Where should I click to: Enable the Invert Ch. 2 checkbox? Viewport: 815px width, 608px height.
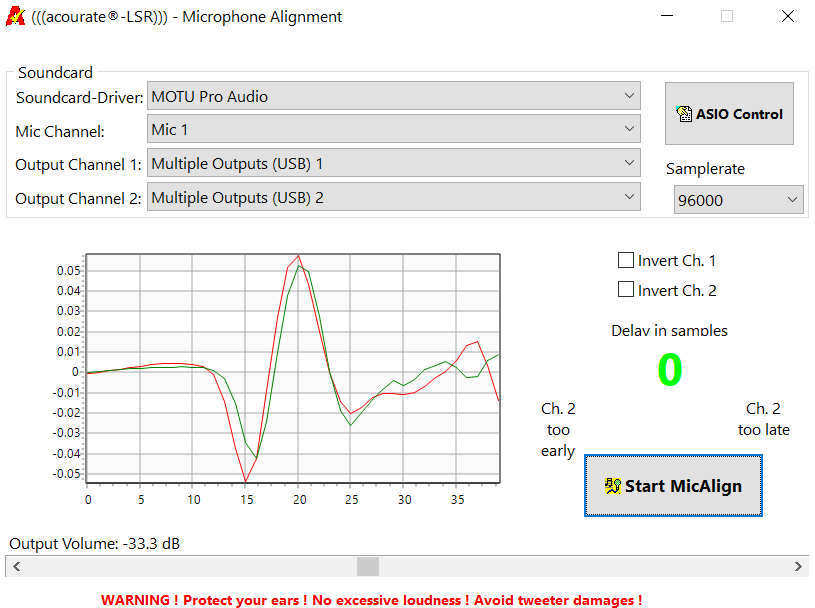(627, 290)
